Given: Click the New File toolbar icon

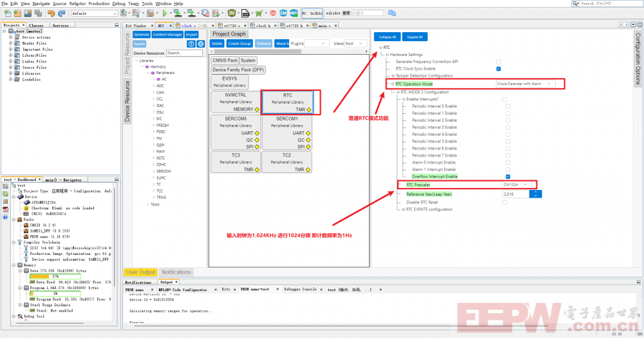Looking at the screenshot, I should [x=8, y=13].
